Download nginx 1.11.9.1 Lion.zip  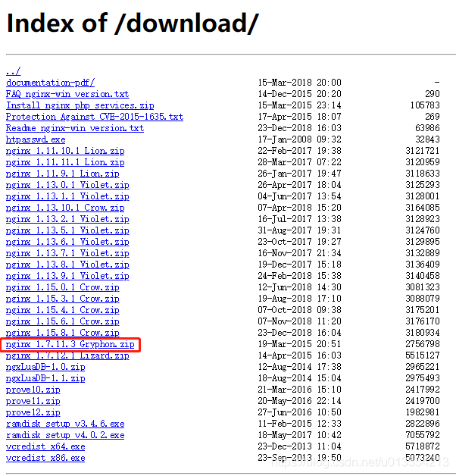coord(63,174)
